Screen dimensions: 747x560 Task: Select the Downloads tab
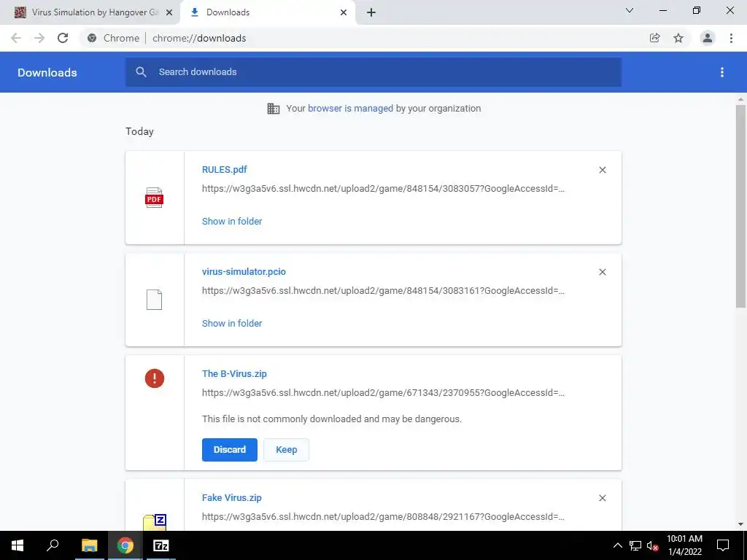pos(268,12)
